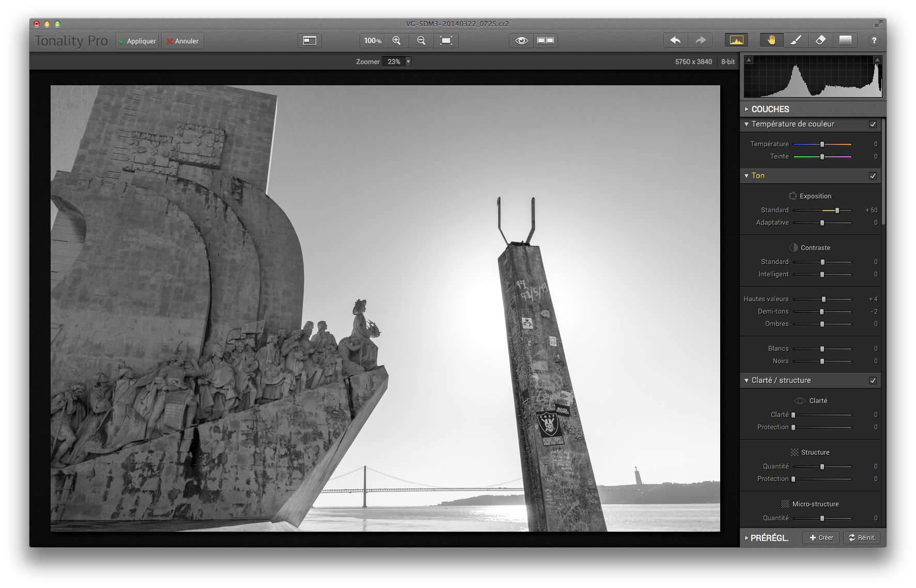Toggle highlight clipping indicator on histogram
Viewport: 916px width, 588px height.
877,60
